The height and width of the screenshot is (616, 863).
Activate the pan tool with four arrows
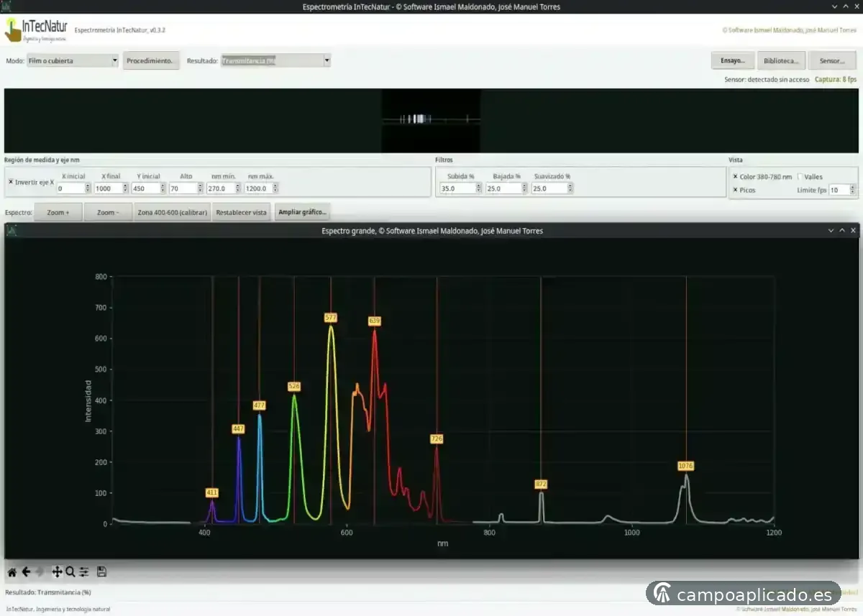point(57,572)
